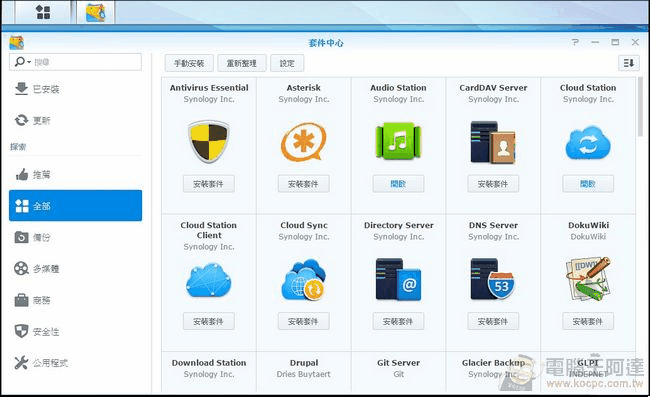
Task: Install Cloud Station Client package
Action: pyautogui.click(x=209, y=321)
